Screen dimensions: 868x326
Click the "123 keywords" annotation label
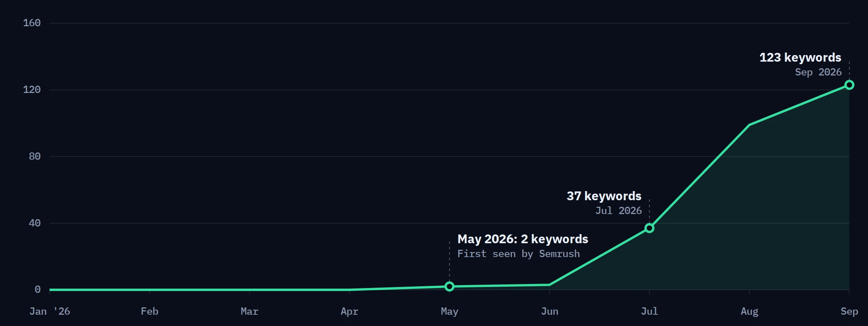800,58
